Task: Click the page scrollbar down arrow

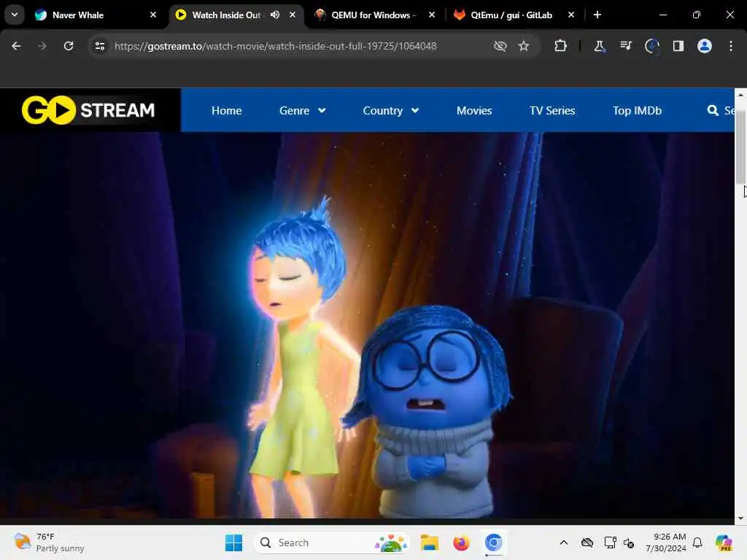Action: [740, 518]
